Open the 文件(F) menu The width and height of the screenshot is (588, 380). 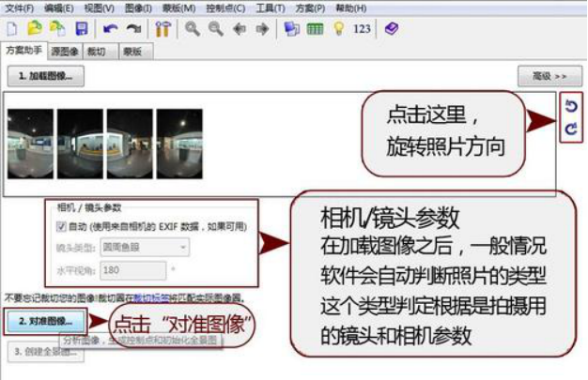tap(18, 8)
